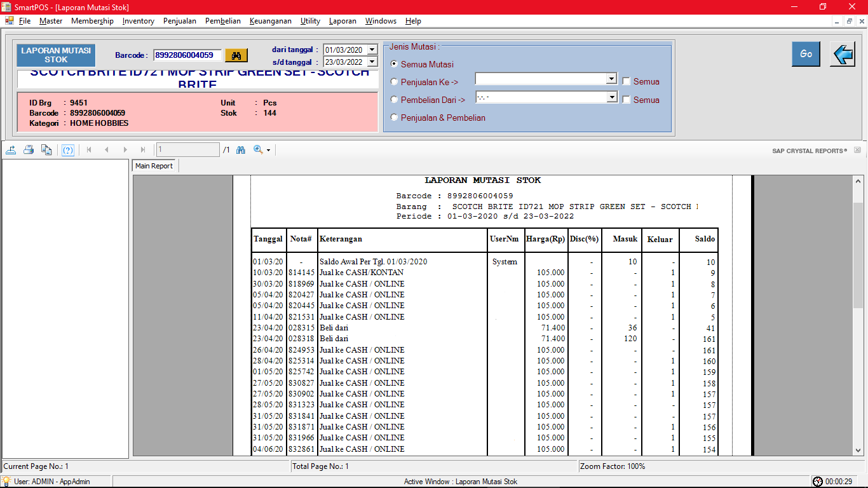Expand the Penjualan Ke combo box
Image resolution: width=868 pixels, height=488 pixels.
click(x=612, y=79)
